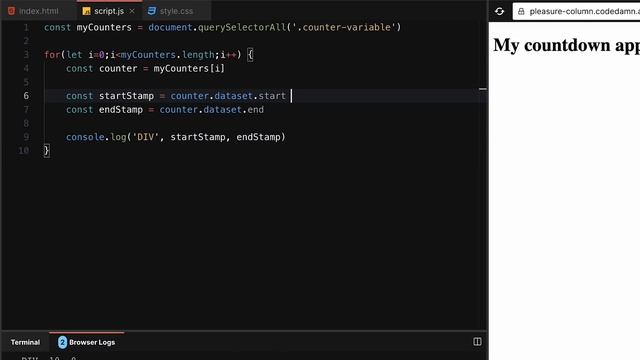Image resolution: width=640 pixels, height=360 pixels.
Task: Place cursor on 'myCounters' in line 1
Action: [104, 27]
